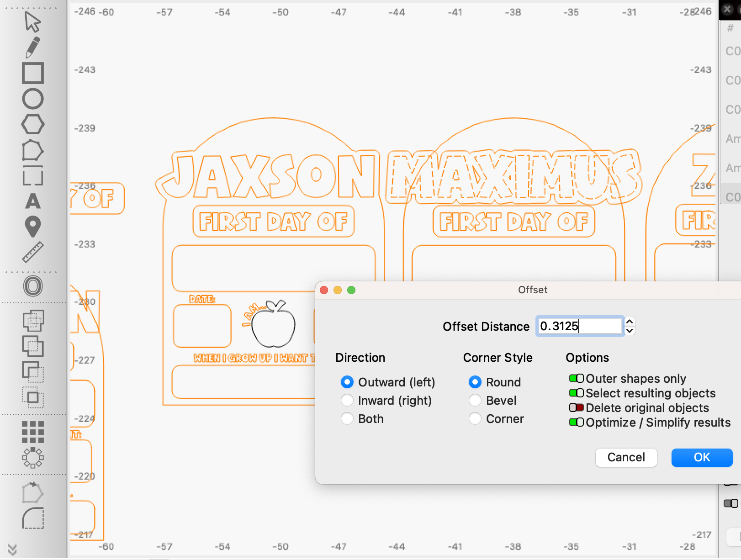Pick the Draw Lines pencil tool

(32, 47)
